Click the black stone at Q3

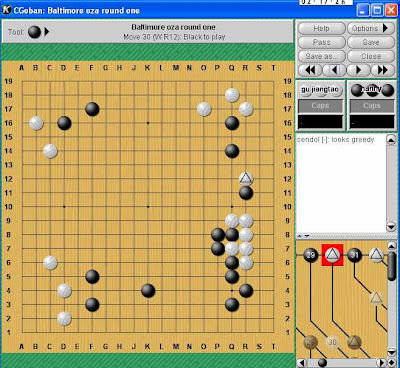point(232,305)
